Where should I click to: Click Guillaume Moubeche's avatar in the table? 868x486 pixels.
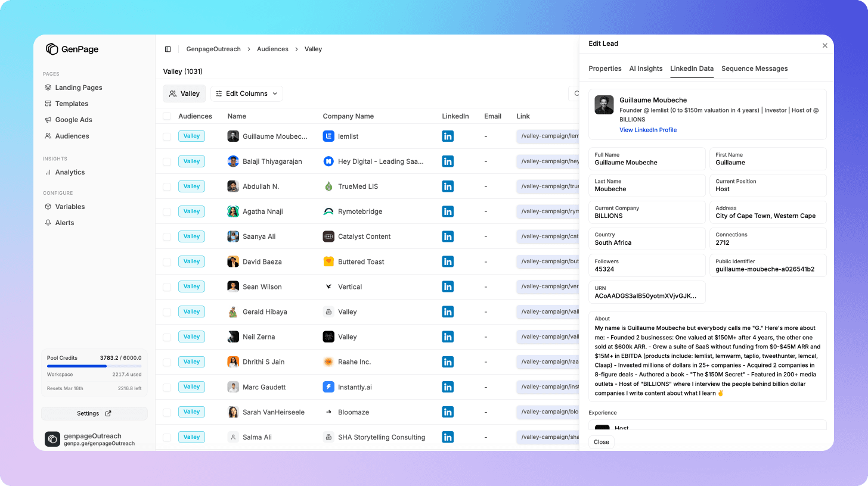[233, 136]
